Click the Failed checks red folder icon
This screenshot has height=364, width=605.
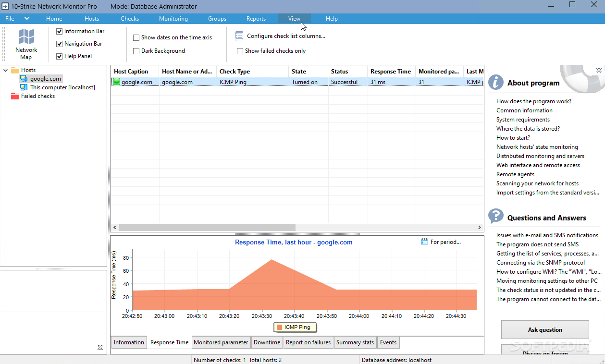click(x=15, y=96)
